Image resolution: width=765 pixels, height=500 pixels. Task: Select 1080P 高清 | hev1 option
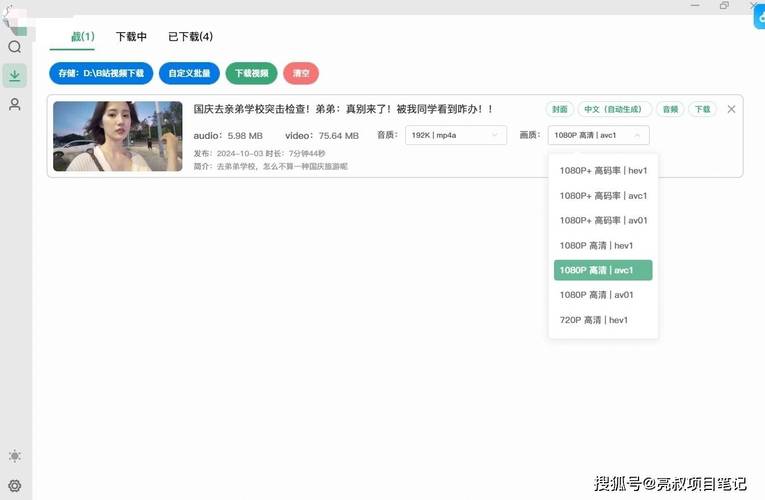tap(603, 245)
